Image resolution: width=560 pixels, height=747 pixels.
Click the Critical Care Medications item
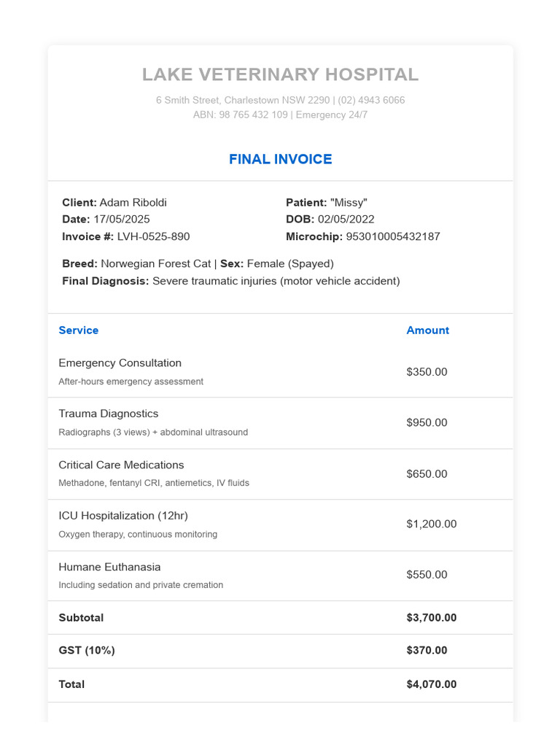tap(121, 465)
